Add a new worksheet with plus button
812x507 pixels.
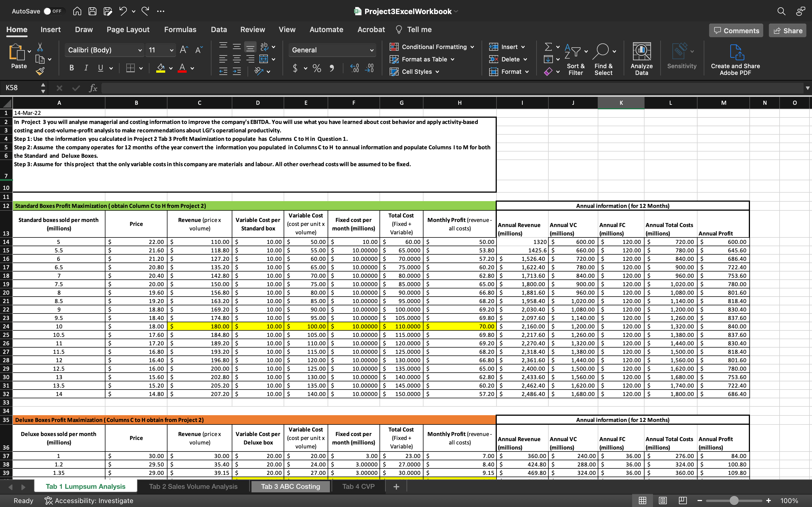click(396, 486)
